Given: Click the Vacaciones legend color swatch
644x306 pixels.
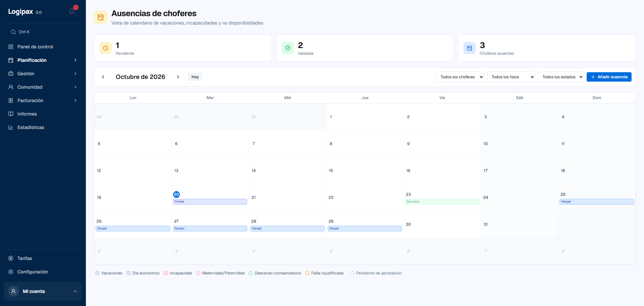Looking at the screenshot, I should [97, 273].
